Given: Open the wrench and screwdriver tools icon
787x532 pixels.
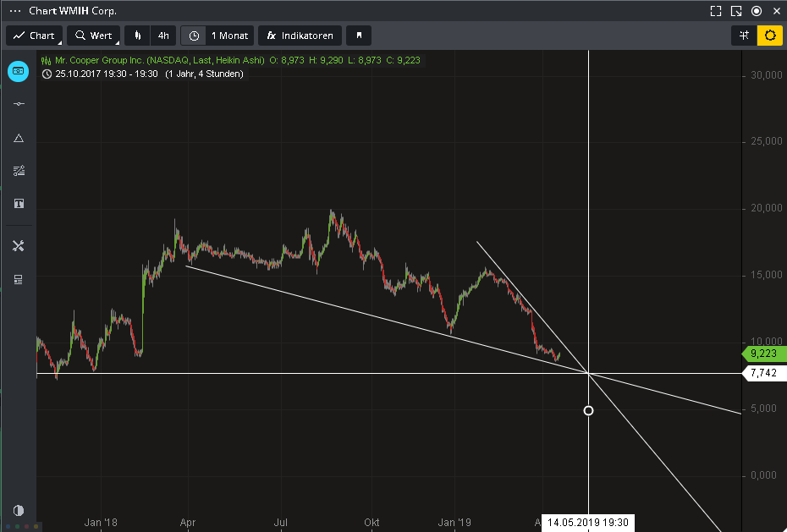Looking at the screenshot, I should [x=19, y=245].
